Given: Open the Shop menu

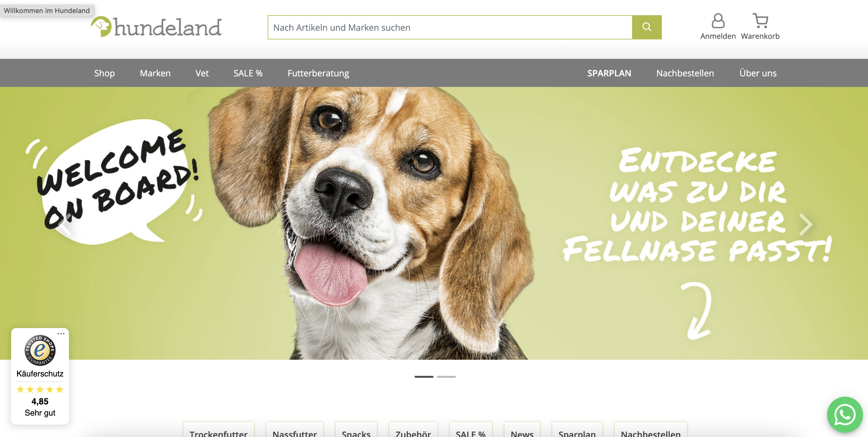Looking at the screenshot, I should pos(104,73).
